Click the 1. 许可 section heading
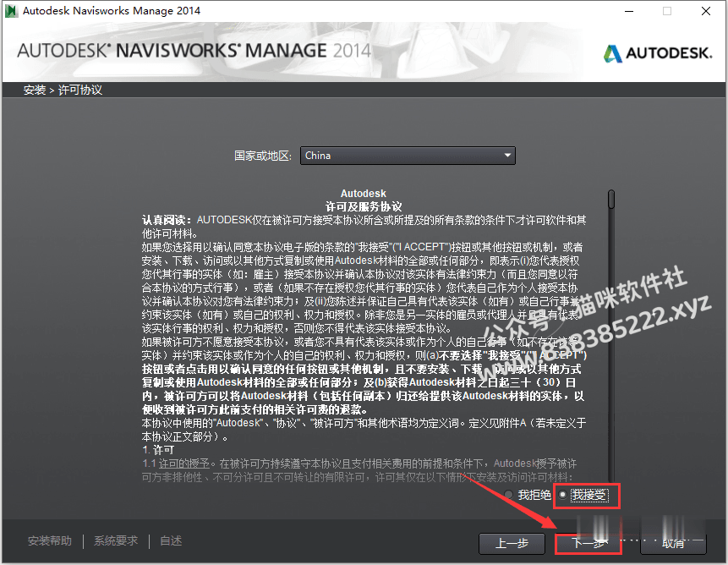Screen dimensions: 728x565 [x=158, y=450]
